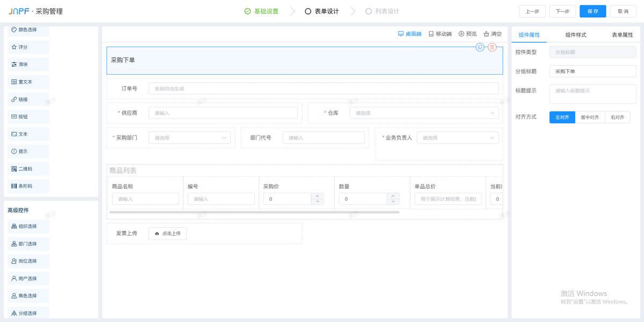Open the business manager dropdown
The height and width of the screenshot is (322, 644).
457,138
